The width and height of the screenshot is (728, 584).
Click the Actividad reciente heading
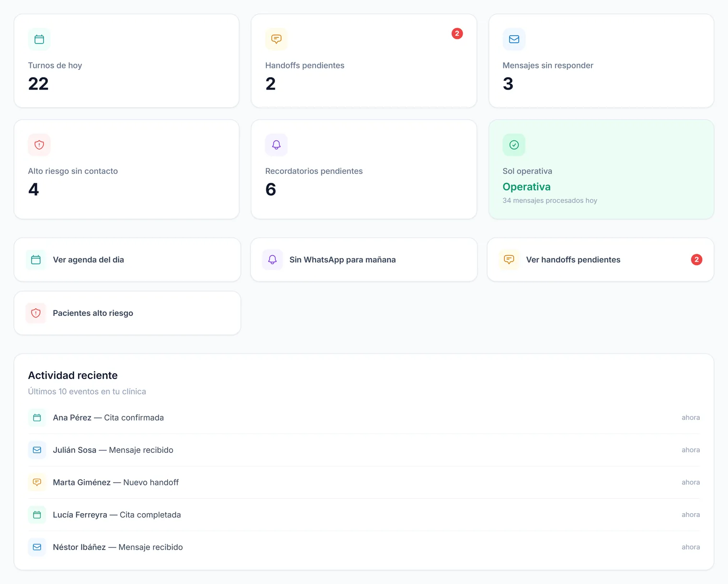(x=73, y=375)
